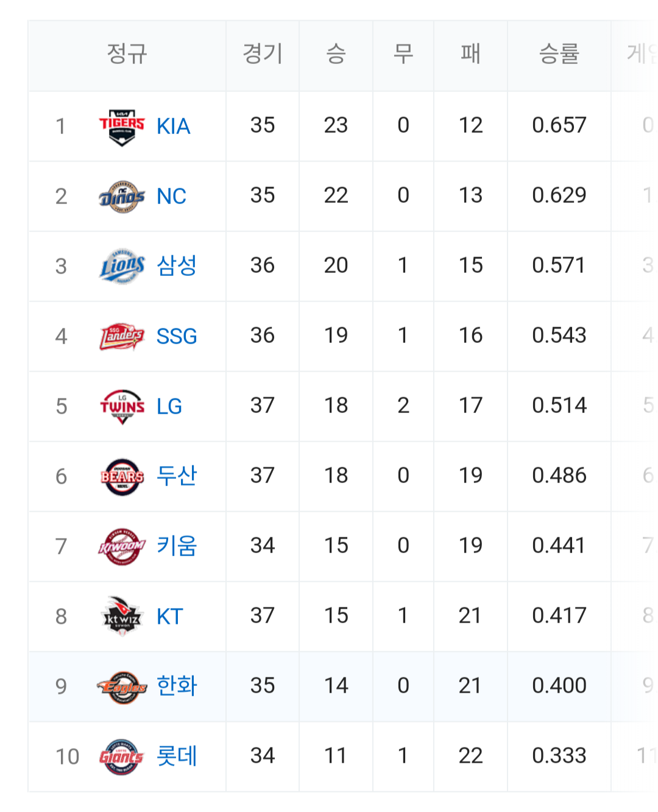Select the 패 column header
Screen dimensions: 658x812
tap(470, 54)
